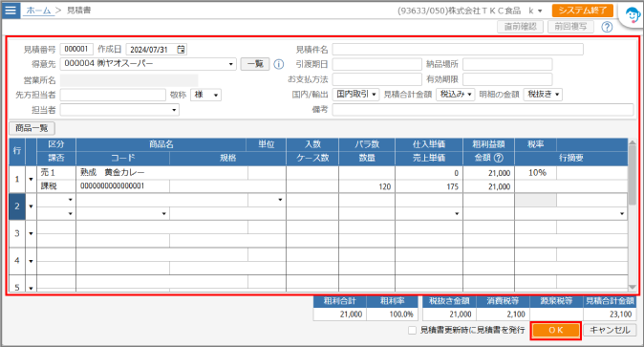
Task: Go to ホーム breadcrumb link
Action: click(x=38, y=11)
